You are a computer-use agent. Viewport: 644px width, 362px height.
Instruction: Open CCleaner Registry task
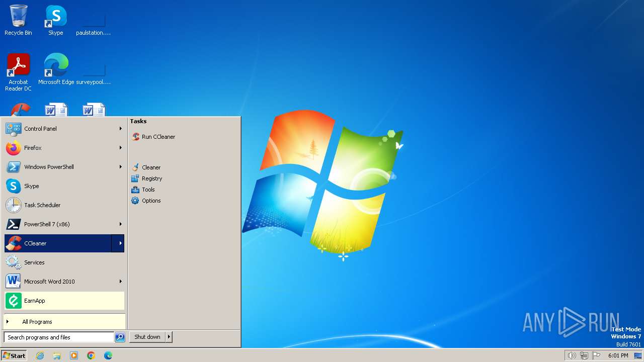pos(146,178)
